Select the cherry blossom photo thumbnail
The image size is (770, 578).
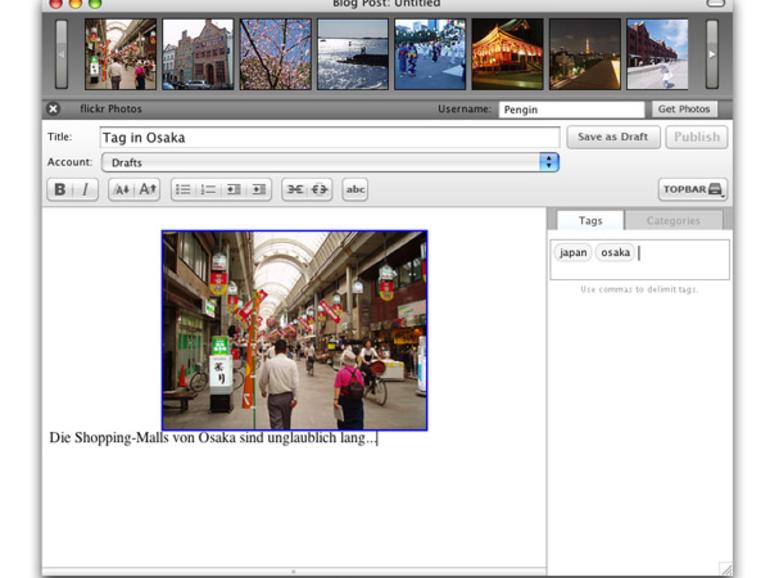[275, 54]
